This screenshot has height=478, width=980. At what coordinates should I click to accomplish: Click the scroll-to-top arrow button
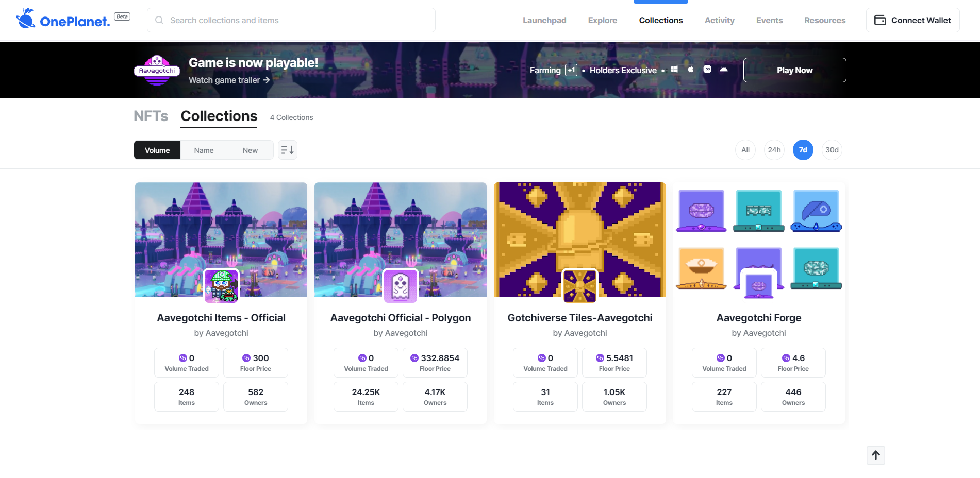pyautogui.click(x=876, y=455)
